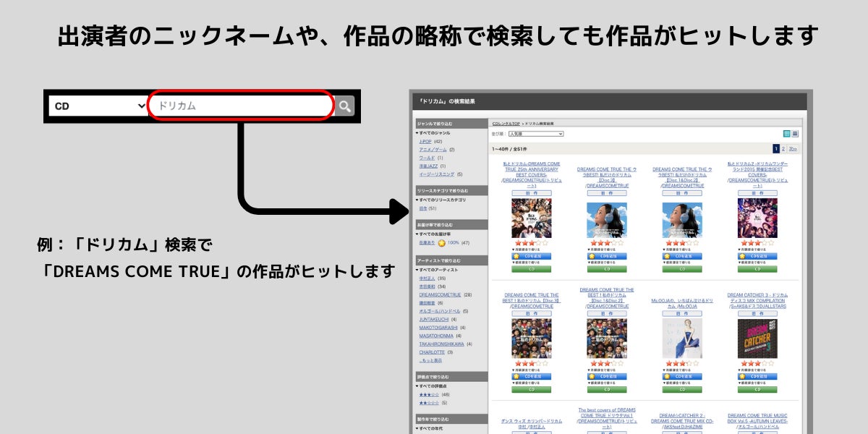Switch results to list view icon
The height and width of the screenshot is (434, 868).
click(x=795, y=134)
